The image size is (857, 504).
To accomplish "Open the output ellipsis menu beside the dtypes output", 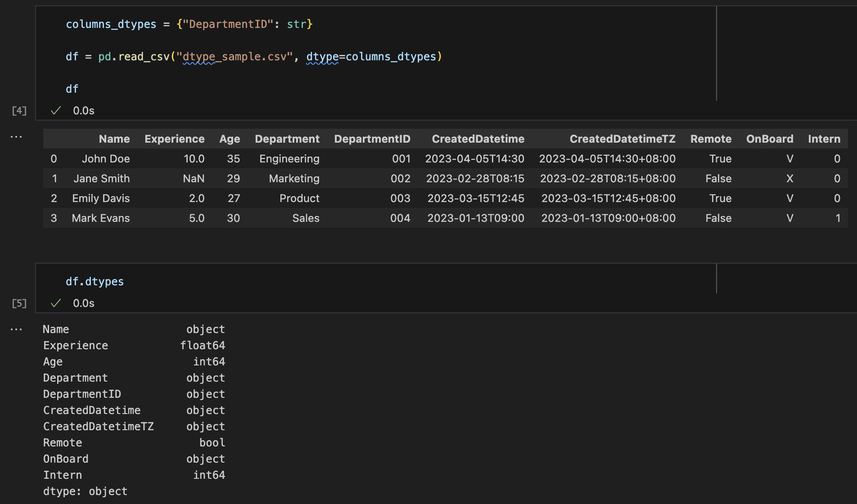I will point(16,329).
